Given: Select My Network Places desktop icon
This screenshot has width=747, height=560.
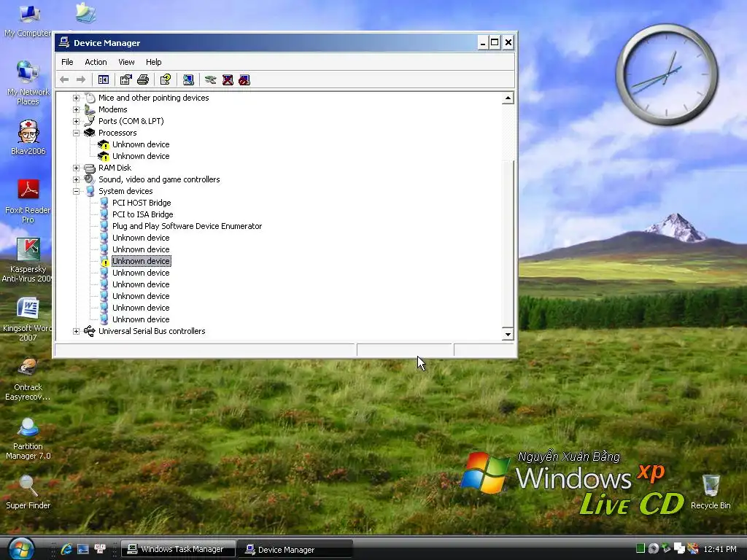Looking at the screenshot, I should click(28, 82).
